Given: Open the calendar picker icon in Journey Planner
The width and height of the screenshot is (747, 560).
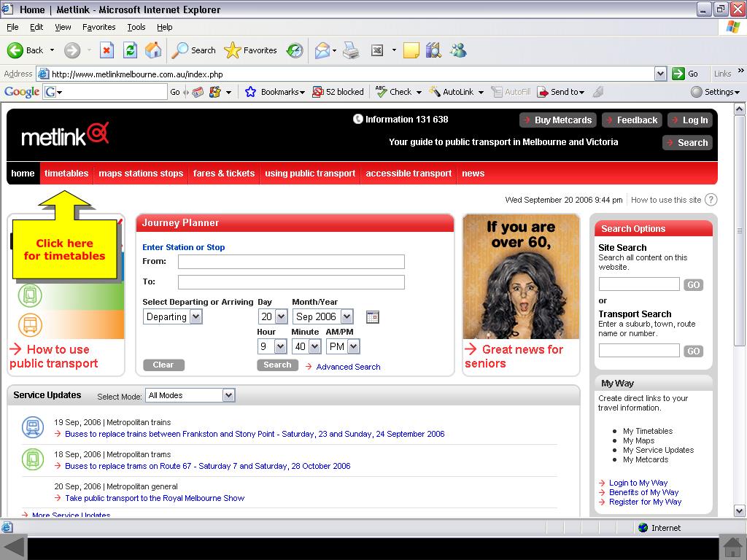Looking at the screenshot, I should pyautogui.click(x=373, y=317).
